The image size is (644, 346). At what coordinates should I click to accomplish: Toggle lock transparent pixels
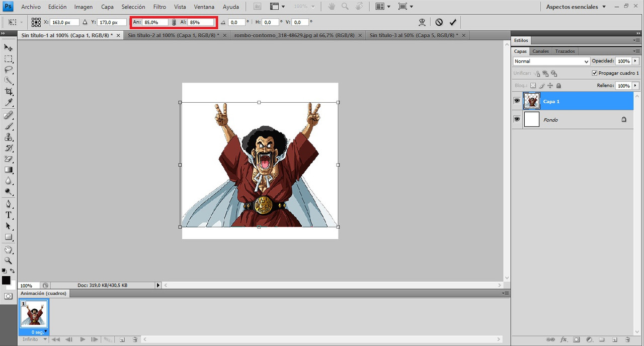click(533, 86)
